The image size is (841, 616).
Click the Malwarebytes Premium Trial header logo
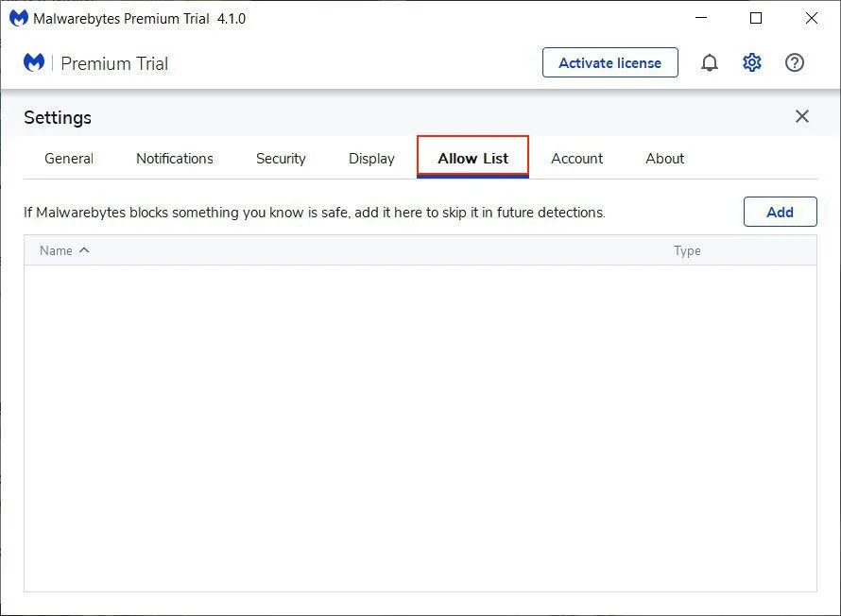click(34, 63)
